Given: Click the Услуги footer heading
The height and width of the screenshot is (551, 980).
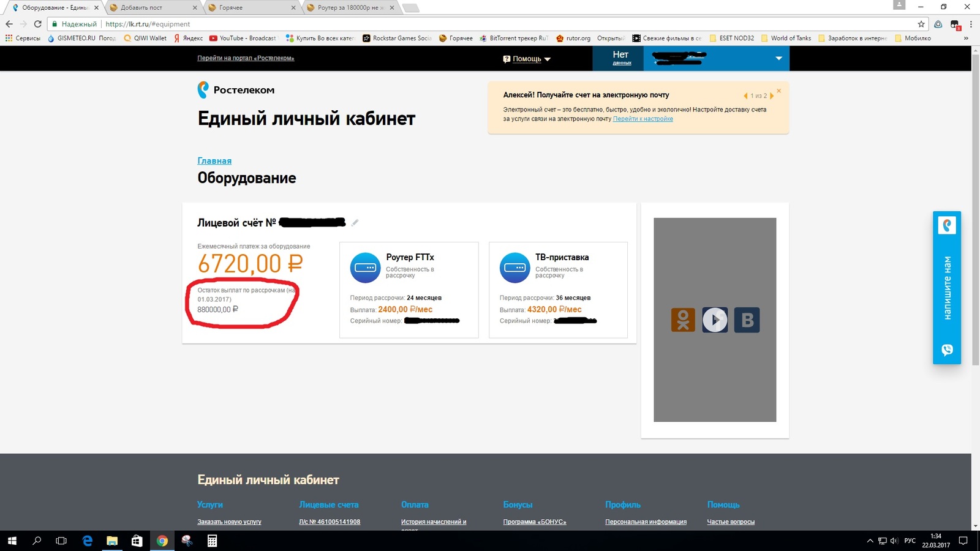Looking at the screenshot, I should pyautogui.click(x=210, y=504).
